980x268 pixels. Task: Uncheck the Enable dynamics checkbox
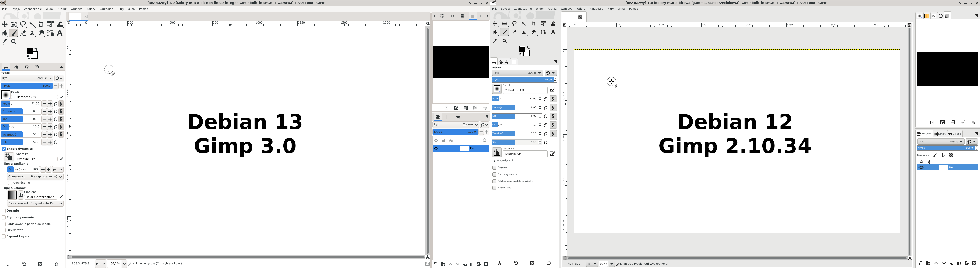4,149
